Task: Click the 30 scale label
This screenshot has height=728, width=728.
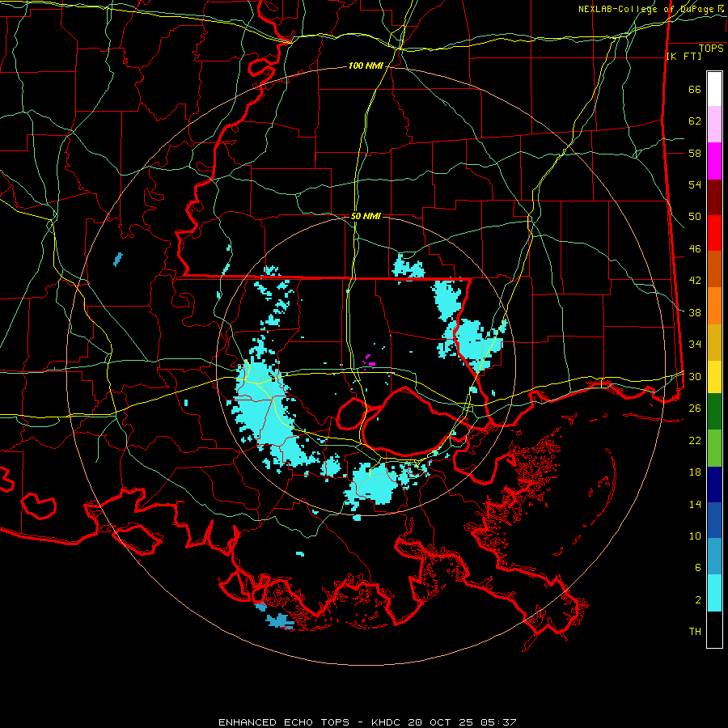Action: click(x=695, y=376)
